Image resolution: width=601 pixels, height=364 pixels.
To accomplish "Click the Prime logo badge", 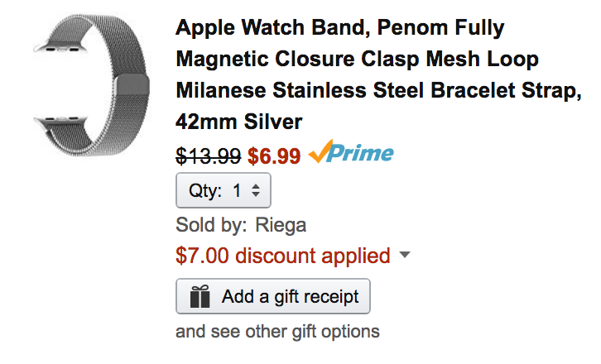I will [x=351, y=155].
